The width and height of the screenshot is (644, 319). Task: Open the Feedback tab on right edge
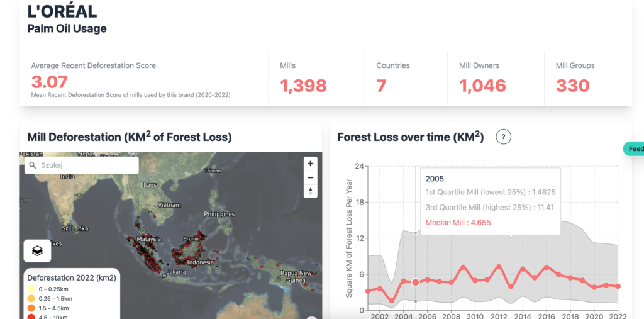tap(634, 149)
